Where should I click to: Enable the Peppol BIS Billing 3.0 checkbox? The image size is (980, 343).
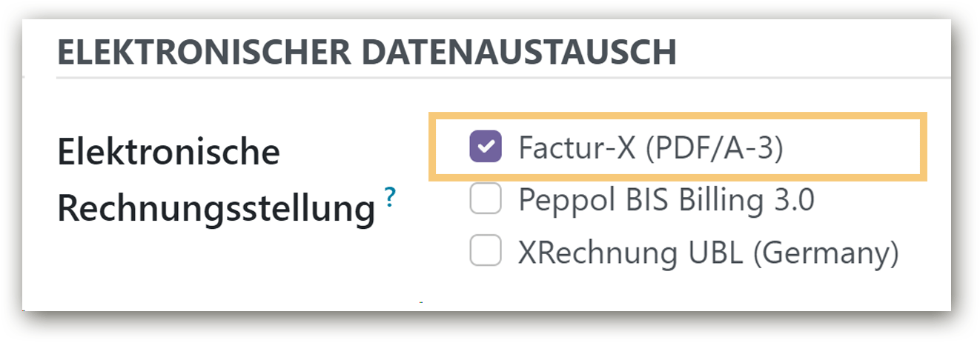[x=486, y=200]
